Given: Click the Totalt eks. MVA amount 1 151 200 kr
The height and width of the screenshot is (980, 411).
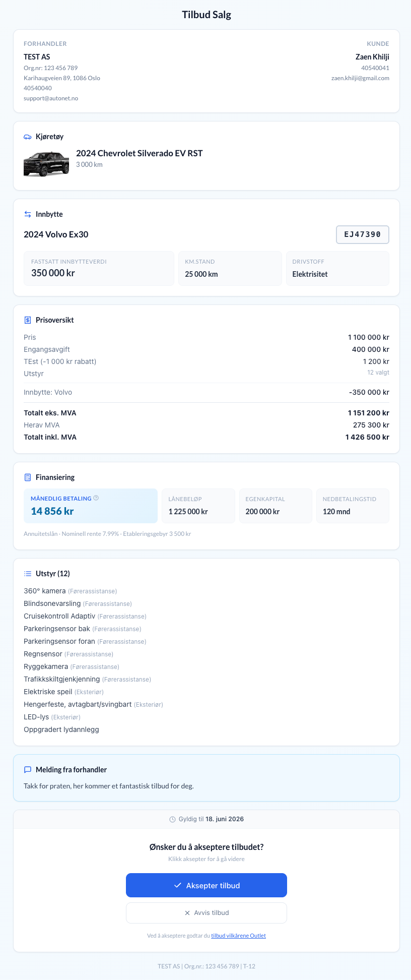Looking at the screenshot, I should pyautogui.click(x=369, y=413).
